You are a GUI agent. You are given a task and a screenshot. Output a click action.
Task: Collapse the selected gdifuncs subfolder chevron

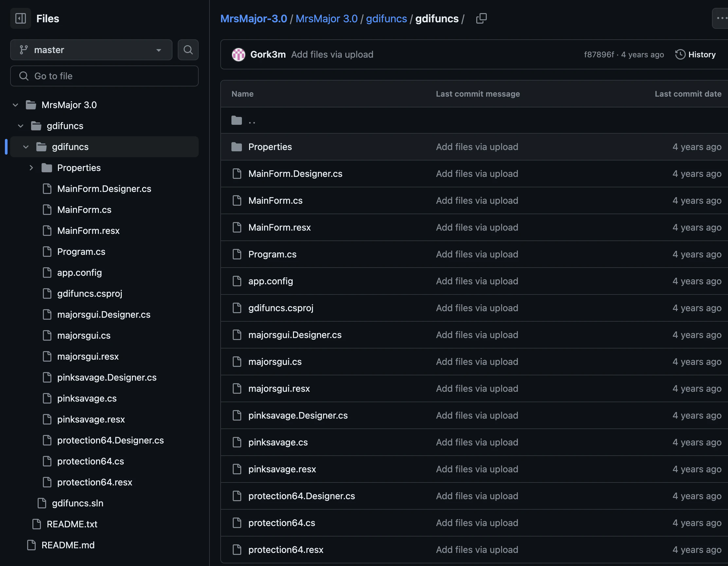pyautogui.click(x=26, y=147)
